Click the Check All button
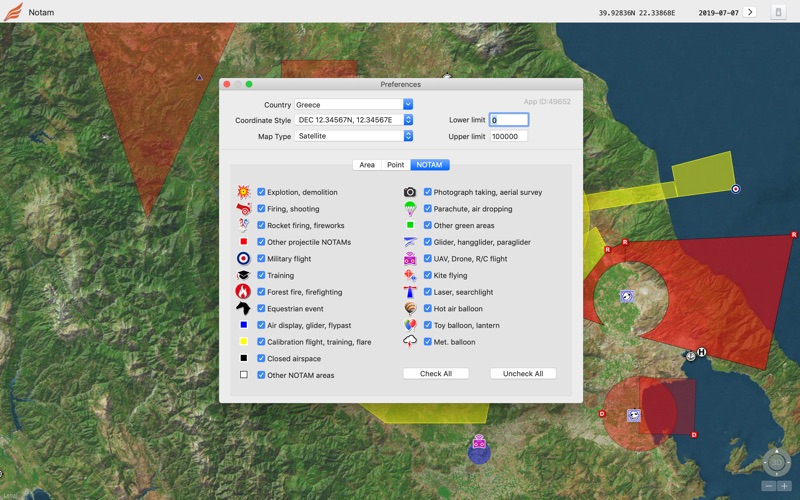This screenshot has height=500, width=800. click(436, 373)
